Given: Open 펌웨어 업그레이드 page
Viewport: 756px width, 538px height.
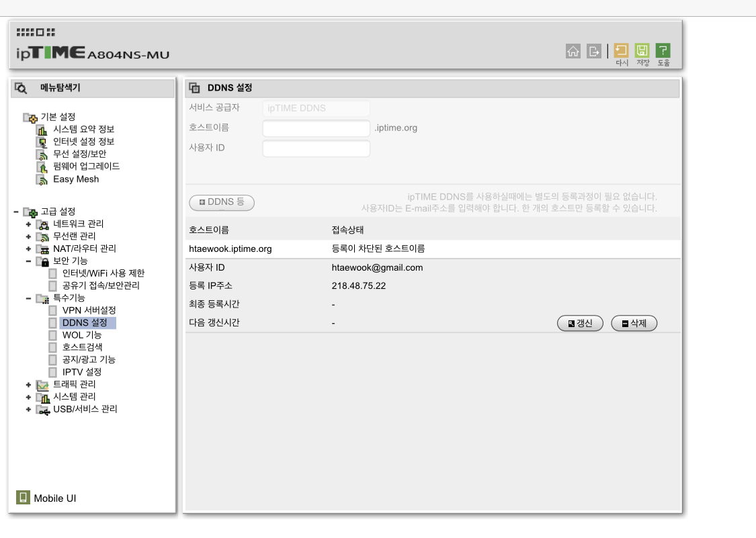Looking at the screenshot, I should pos(86,167).
